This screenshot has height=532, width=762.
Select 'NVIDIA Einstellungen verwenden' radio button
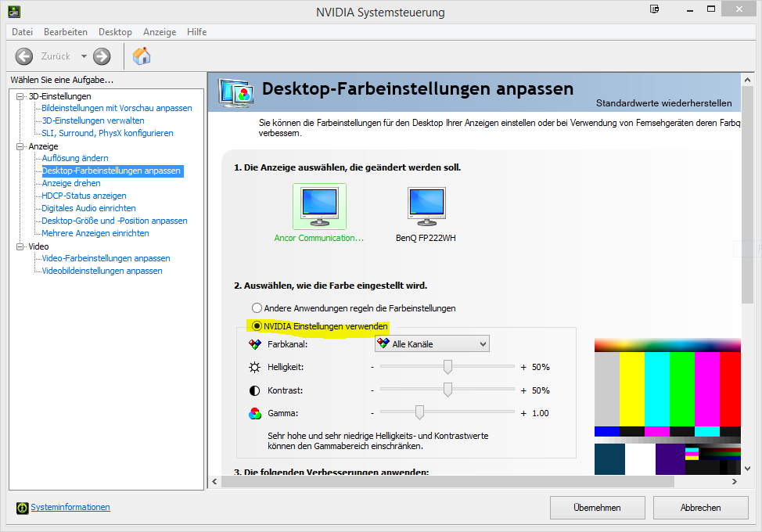[257, 326]
